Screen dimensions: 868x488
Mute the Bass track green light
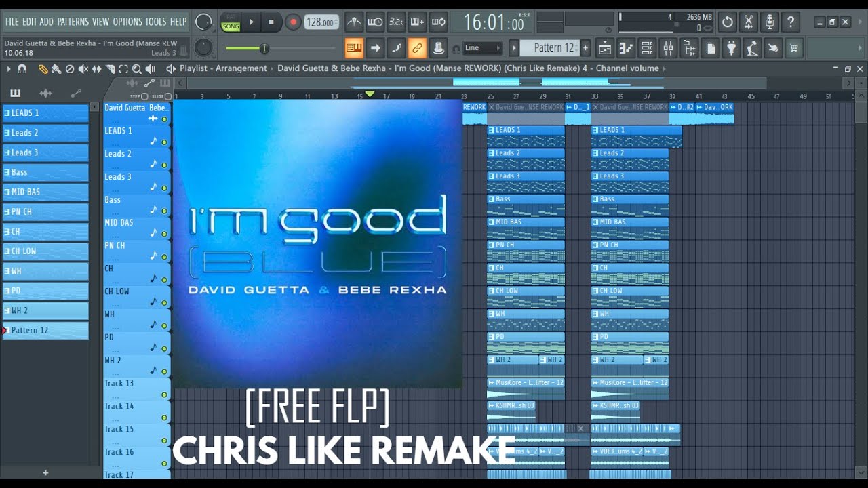coord(164,211)
